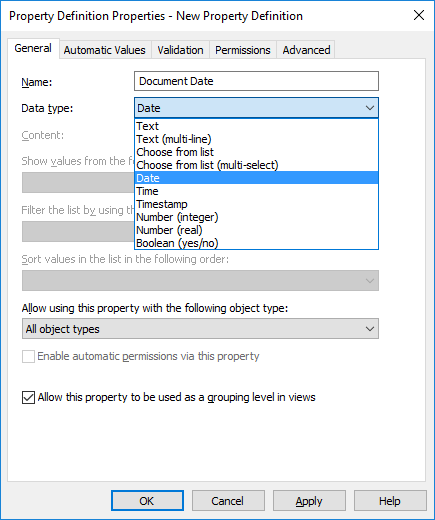
Task: Expand the All object types dropdown
Action: tap(200, 329)
